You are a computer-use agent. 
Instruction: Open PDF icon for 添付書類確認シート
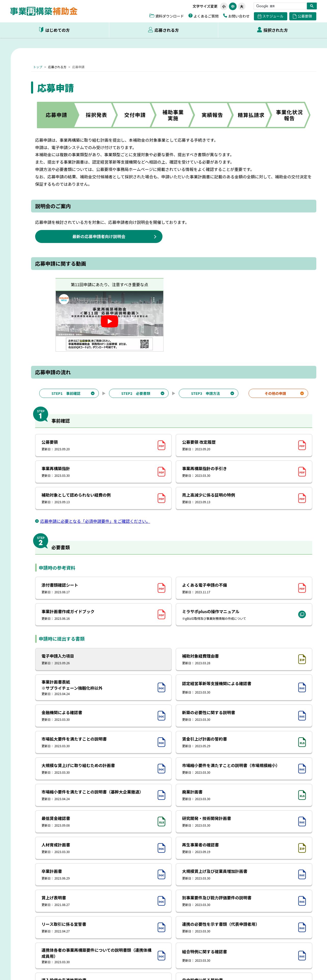click(x=161, y=588)
